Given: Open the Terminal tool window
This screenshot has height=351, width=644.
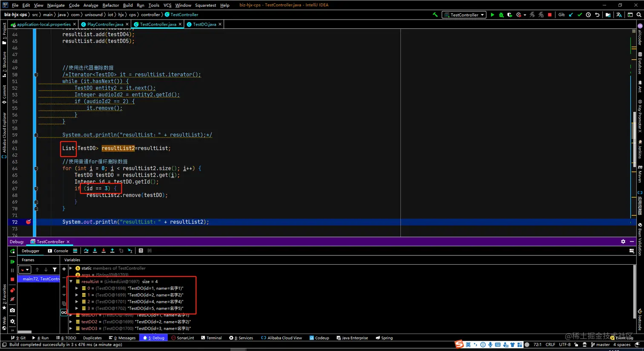Looking at the screenshot, I should pyautogui.click(x=210, y=338).
